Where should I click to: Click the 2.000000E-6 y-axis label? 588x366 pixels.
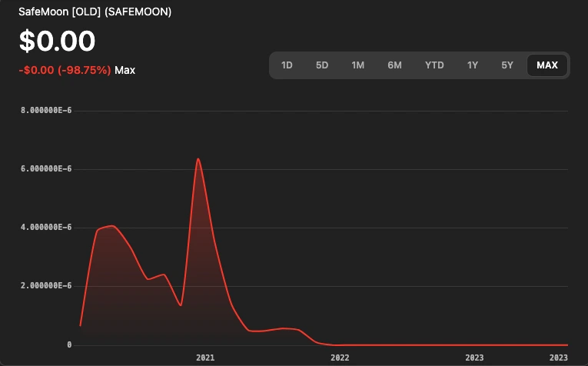coord(45,286)
